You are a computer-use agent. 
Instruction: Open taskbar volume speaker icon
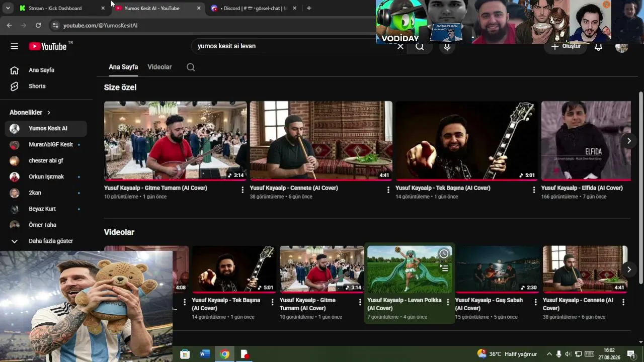pyautogui.click(x=568, y=354)
